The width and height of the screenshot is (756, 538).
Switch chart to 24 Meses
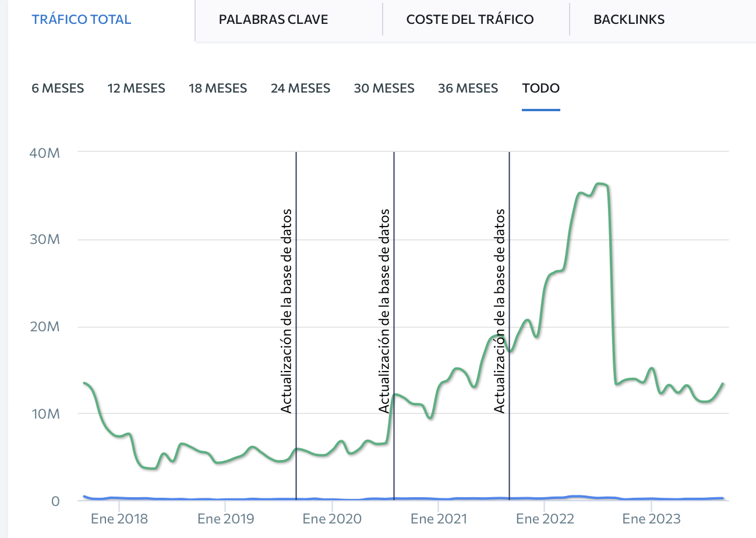[300, 89]
